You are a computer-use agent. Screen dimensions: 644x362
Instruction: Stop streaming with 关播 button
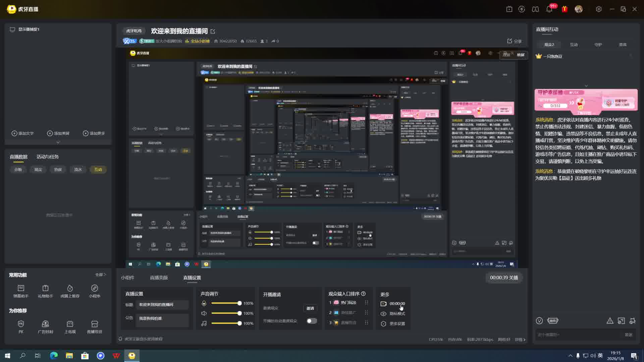pyautogui.click(x=504, y=278)
